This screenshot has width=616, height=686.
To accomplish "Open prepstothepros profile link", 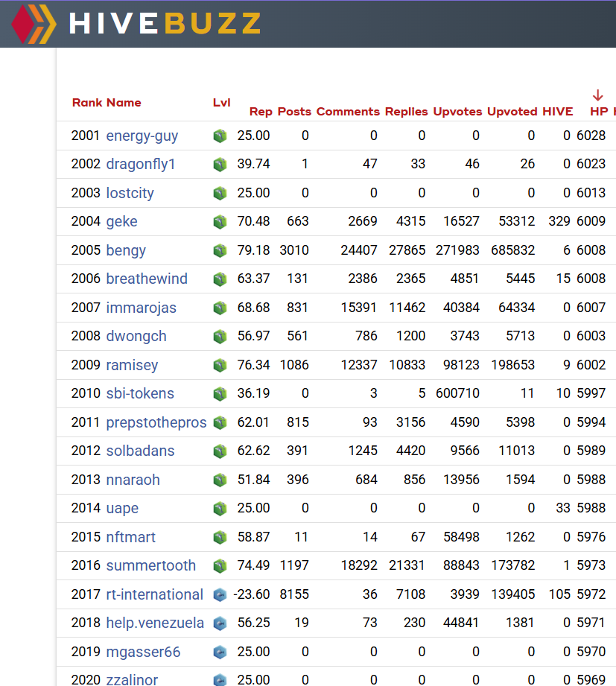I will pos(156,422).
